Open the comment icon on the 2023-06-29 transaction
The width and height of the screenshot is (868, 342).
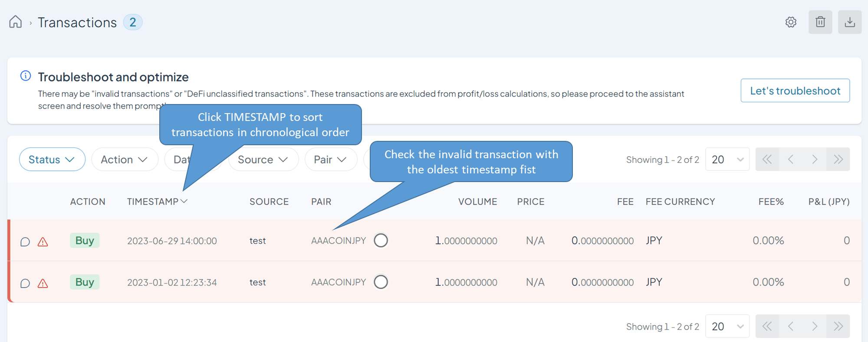click(x=25, y=242)
